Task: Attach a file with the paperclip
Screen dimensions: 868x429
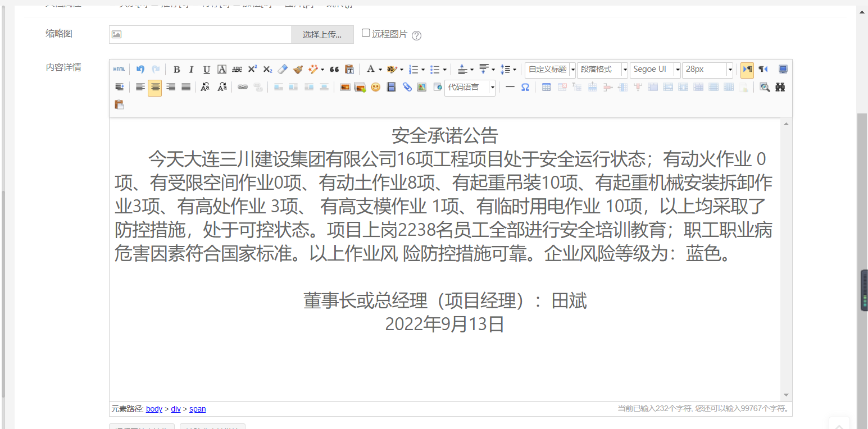Action: [407, 87]
